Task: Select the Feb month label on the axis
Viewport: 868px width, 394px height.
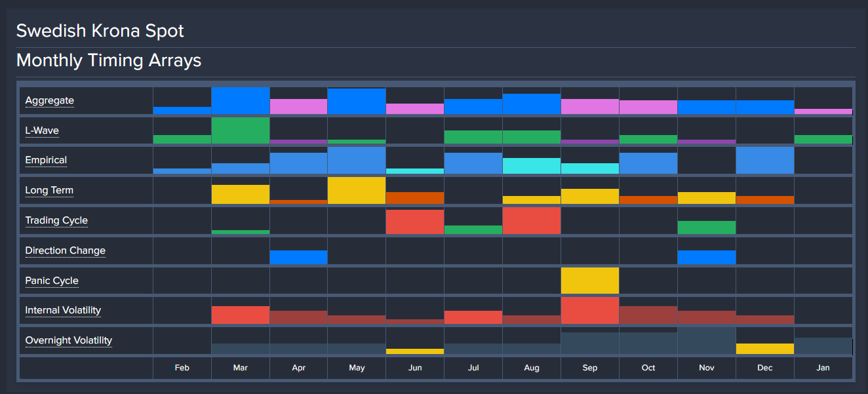Action: pos(182,368)
